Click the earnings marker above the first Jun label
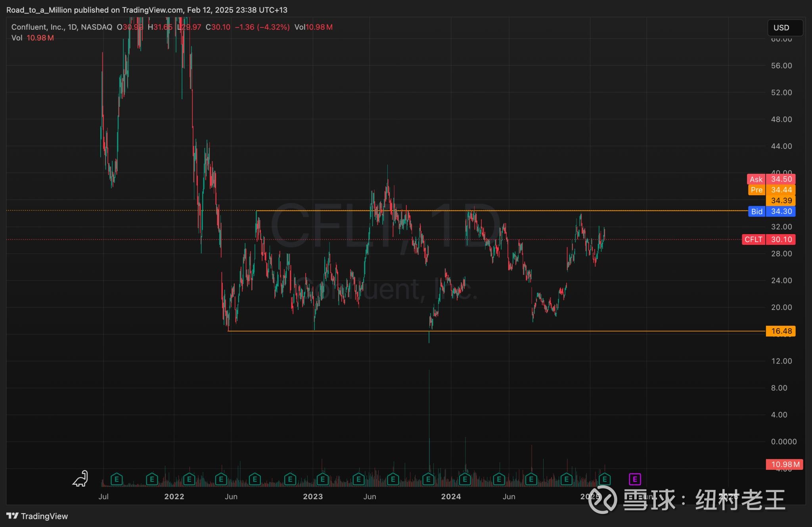 [x=221, y=479]
